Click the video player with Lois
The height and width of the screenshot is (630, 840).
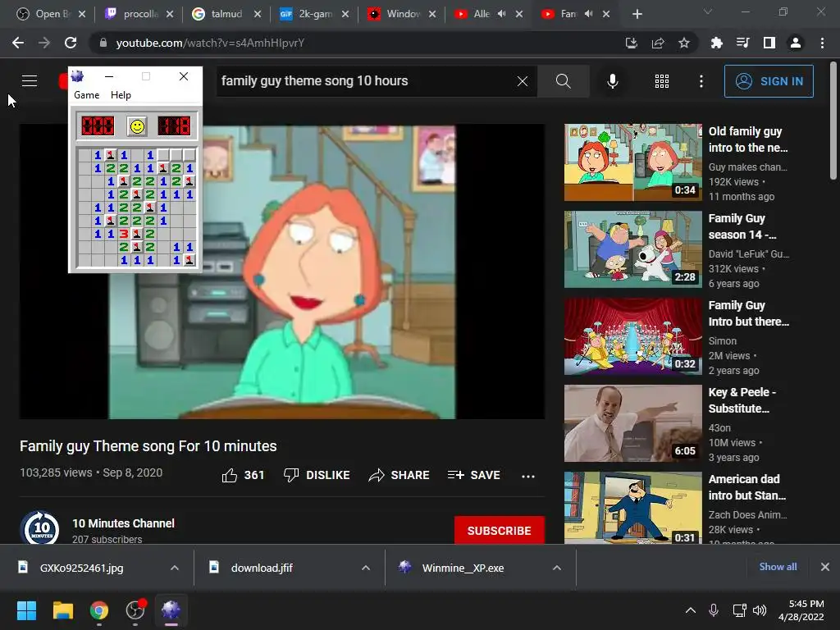coord(282,272)
